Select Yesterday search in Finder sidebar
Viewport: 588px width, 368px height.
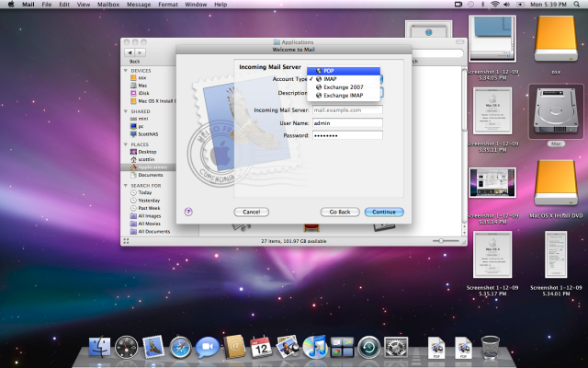click(x=148, y=201)
